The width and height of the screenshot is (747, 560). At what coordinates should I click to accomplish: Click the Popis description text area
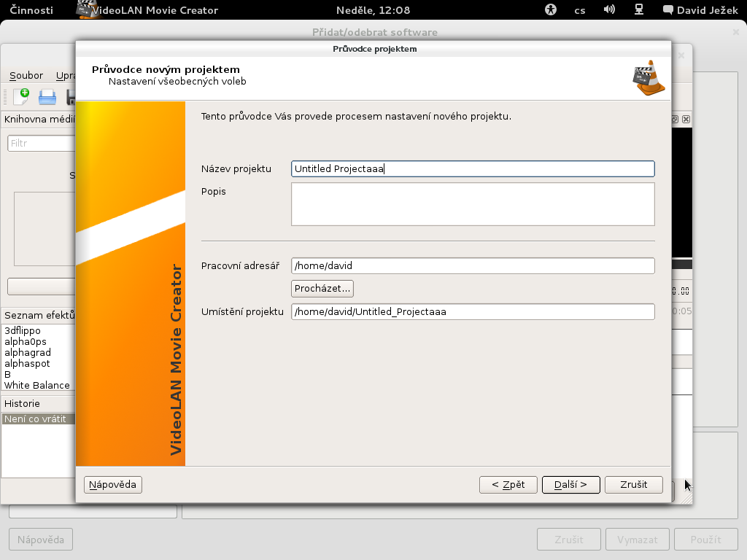pyautogui.click(x=473, y=204)
